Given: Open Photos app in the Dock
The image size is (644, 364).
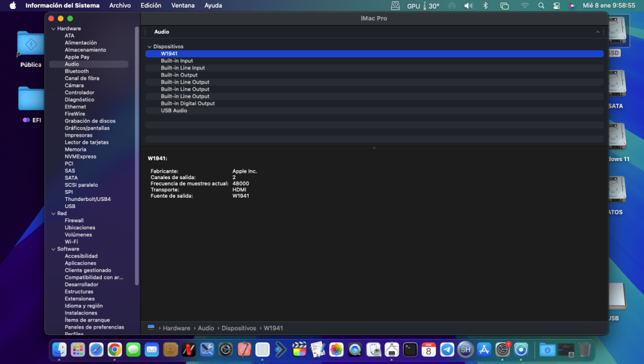Looking at the screenshot, I should (336, 350).
